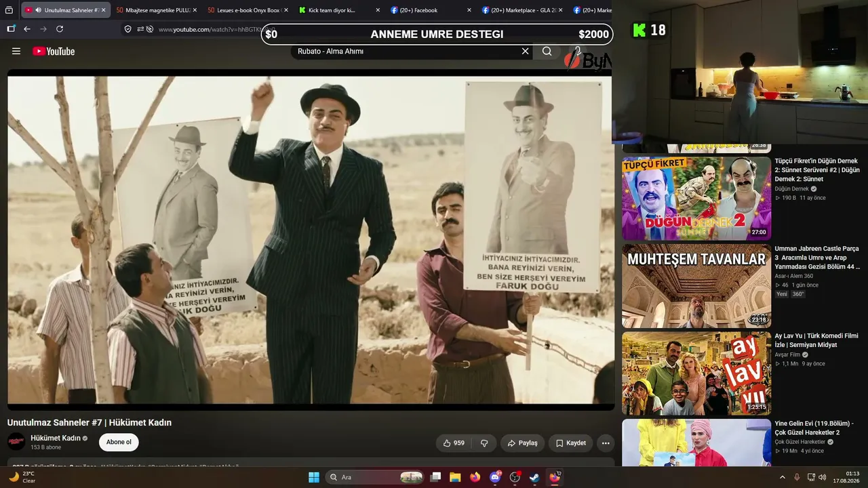Visit the Asar-ı Alem 360 channel
The width and height of the screenshot is (868, 488).
click(794, 276)
